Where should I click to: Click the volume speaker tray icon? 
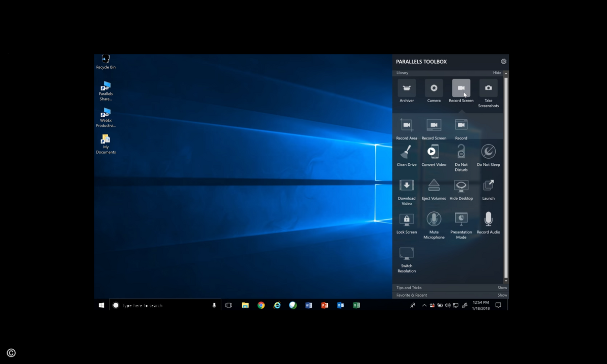point(448,305)
